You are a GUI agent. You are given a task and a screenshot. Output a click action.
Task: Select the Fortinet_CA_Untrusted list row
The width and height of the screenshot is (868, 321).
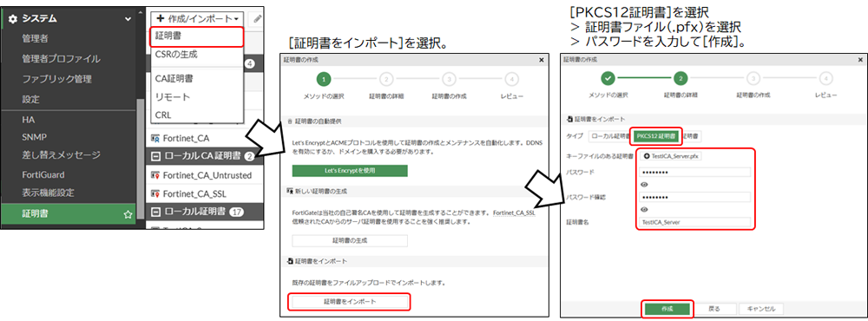tap(204, 175)
